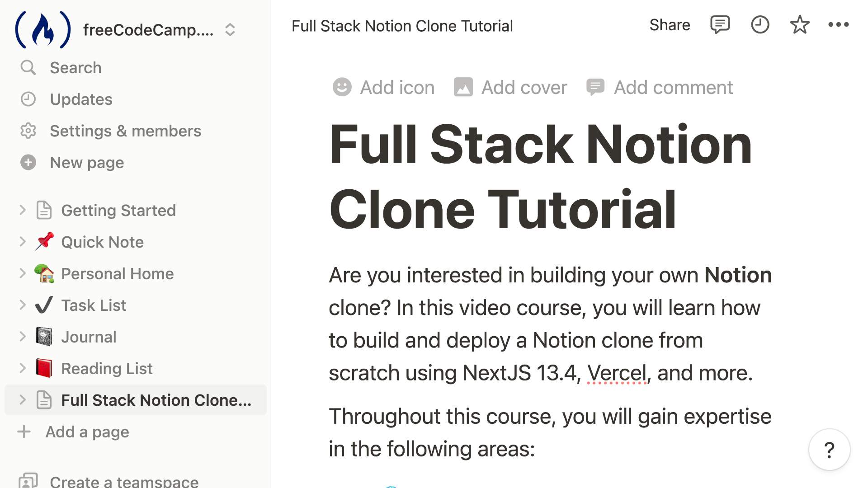Click Add icon to page title
This screenshot has height=488, width=868.
click(384, 87)
